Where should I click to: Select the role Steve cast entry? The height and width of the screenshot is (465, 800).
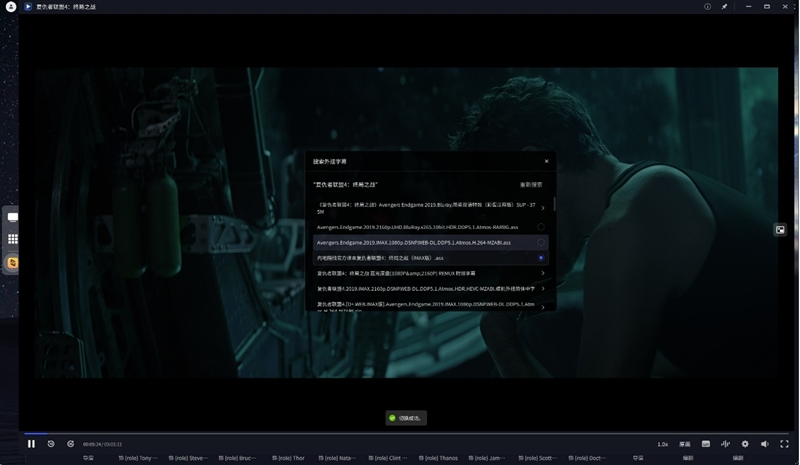(x=188, y=458)
